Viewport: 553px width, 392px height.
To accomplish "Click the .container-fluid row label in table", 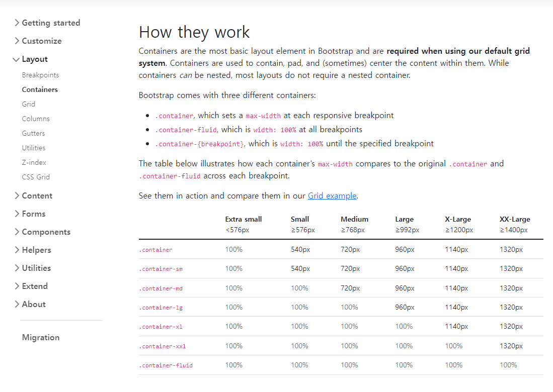I will (166, 365).
